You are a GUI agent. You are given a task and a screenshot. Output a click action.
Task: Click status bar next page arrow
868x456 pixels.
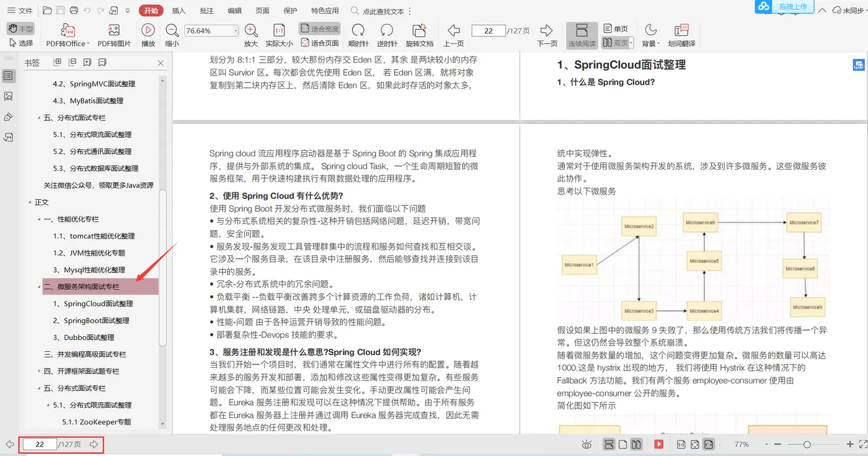pos(94,444)
